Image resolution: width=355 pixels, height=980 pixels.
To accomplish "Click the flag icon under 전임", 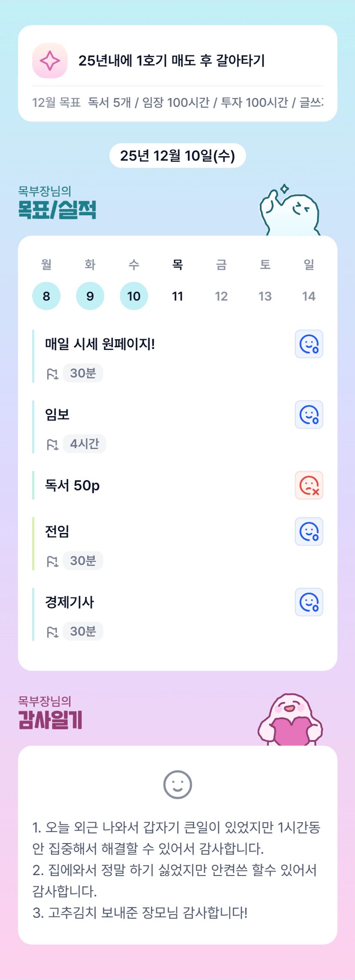I will click(x=52, y=561).
